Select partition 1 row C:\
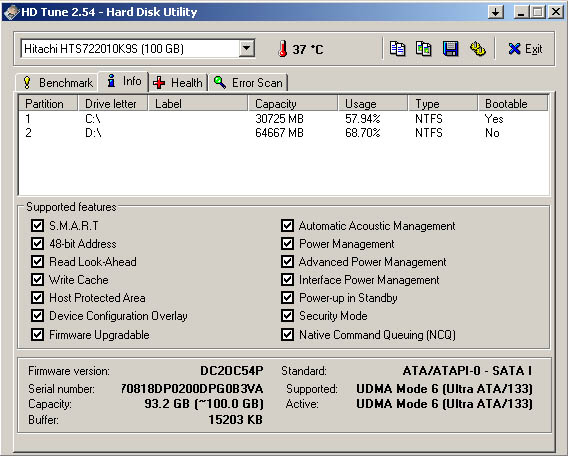 coord(284,119)
